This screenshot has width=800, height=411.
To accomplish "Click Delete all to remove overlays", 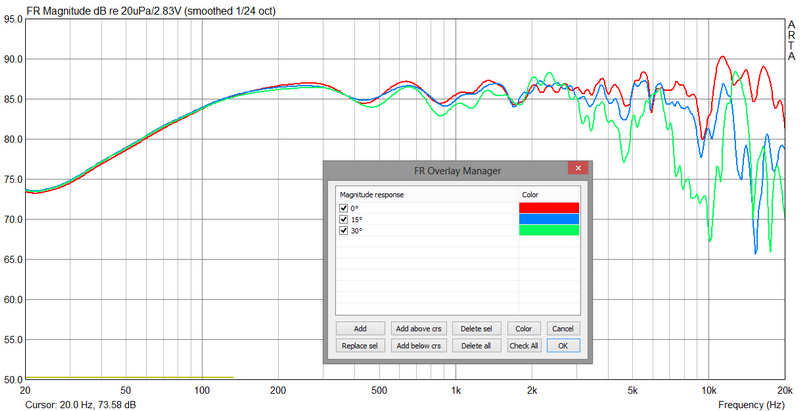I will coord(473,345).
